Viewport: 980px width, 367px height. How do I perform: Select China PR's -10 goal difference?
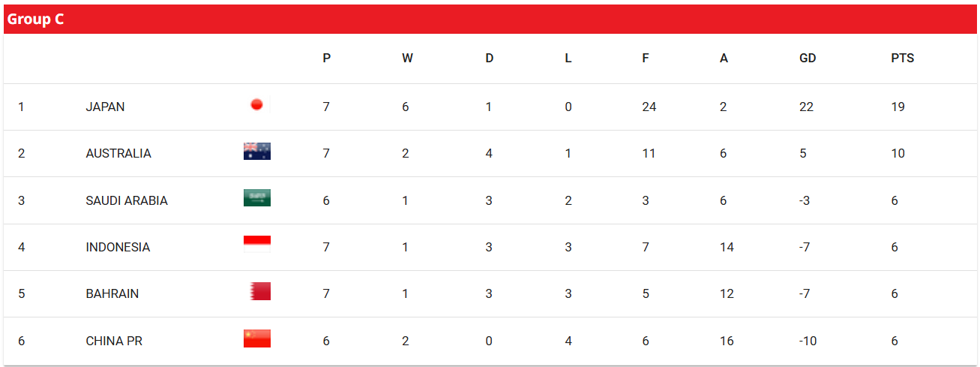tap(808, 341)
